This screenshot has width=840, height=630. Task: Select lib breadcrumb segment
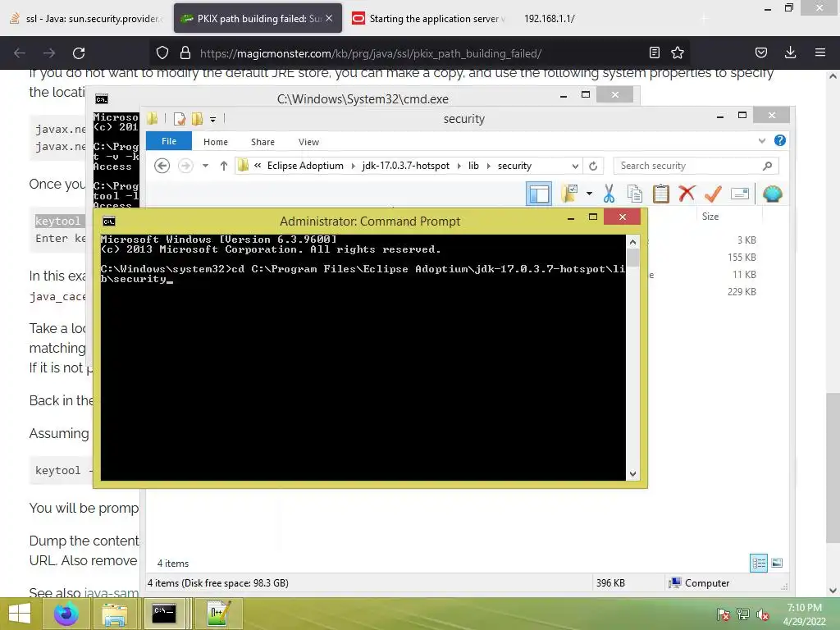[473, 166]
